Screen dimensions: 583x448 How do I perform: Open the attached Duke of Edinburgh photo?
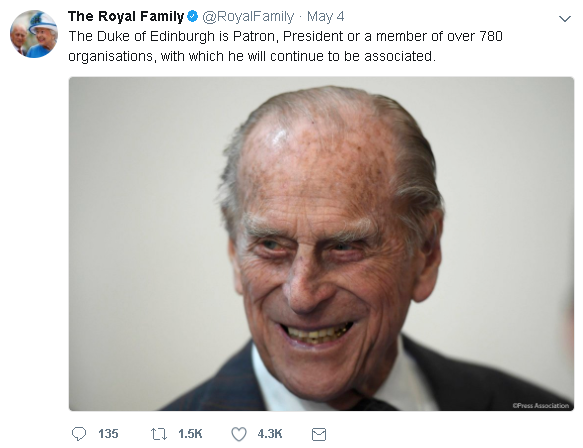(x=321, y=244)
